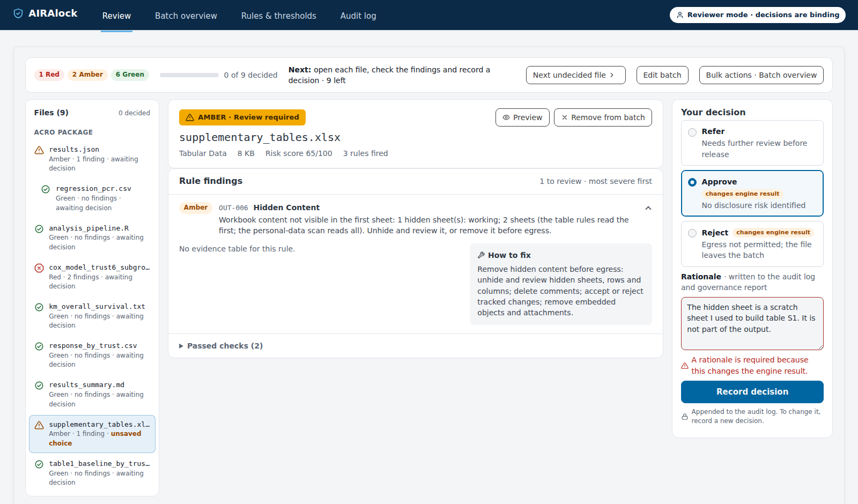Viewport: 858px width, 504px height.
Task: Click the 0 of 9 decided progress bar
Action: [x=189, y=75]
